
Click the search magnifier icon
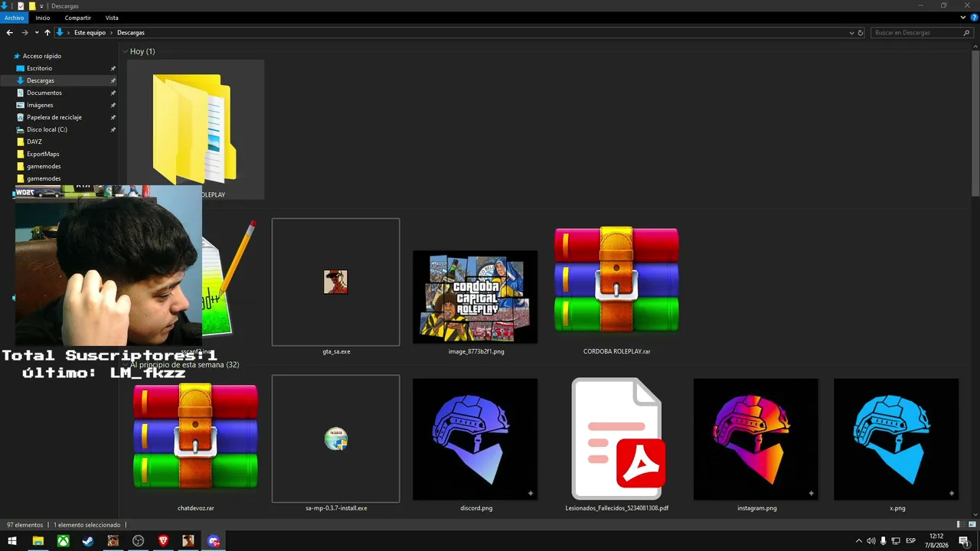pyautogui.click(x=966, y=33)
